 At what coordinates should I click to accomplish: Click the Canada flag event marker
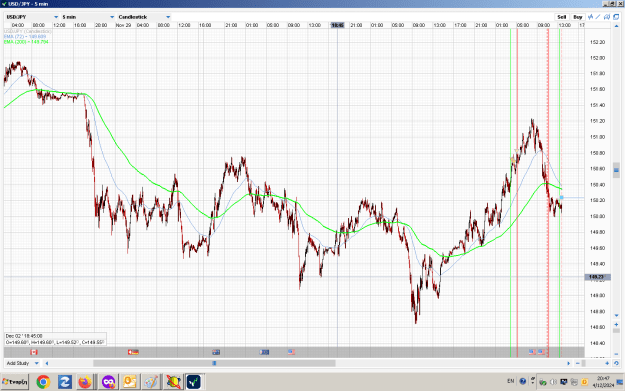click(x=34, y=352)
